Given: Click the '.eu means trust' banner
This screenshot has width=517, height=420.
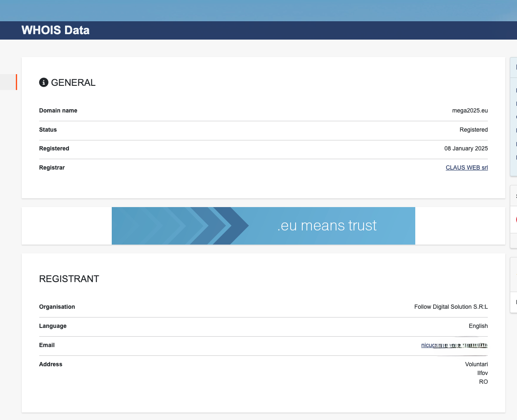Looking at the screenshot, I should (326, 225).
